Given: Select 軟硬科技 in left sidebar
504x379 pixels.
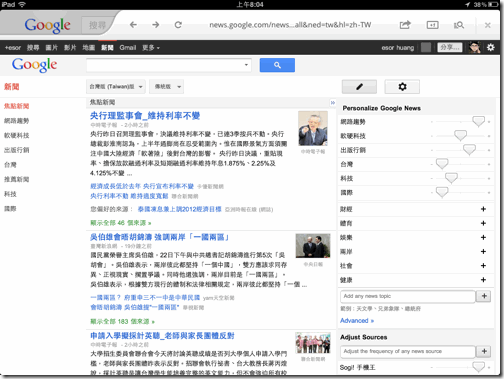Looking at the screenshot, I should (x=17, y=135).
